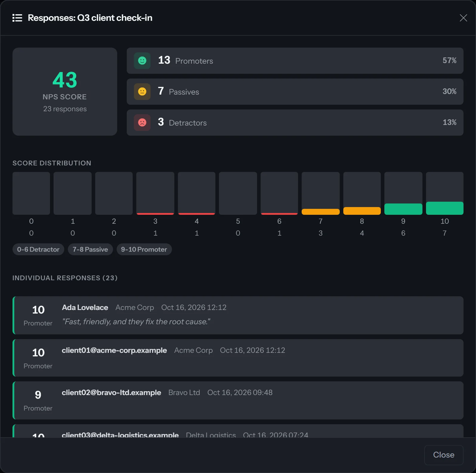Image resolution: width=476 pixels, height=473 pixels.
Task: Click score 9 on client02 response card
Action: pos(38,395)
